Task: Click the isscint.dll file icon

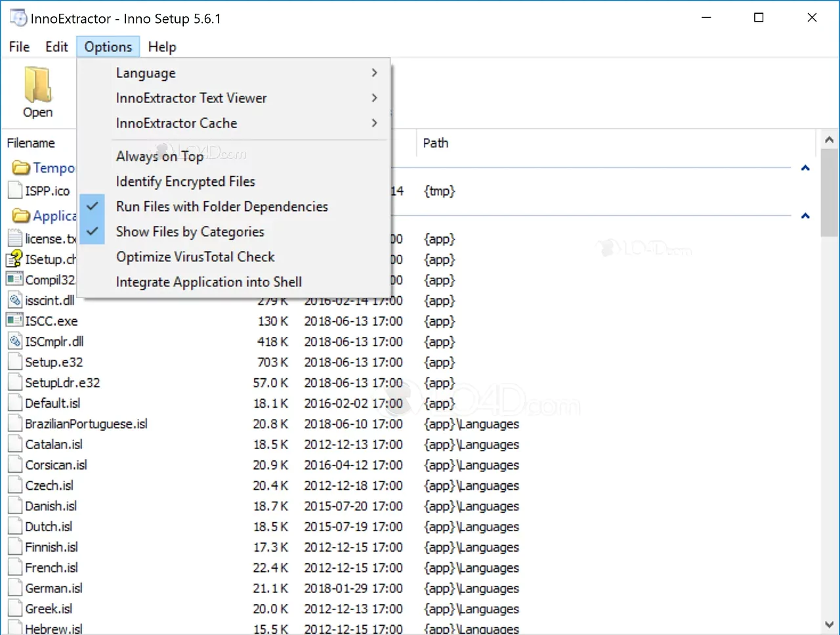Action: click(x=14, y=300)
